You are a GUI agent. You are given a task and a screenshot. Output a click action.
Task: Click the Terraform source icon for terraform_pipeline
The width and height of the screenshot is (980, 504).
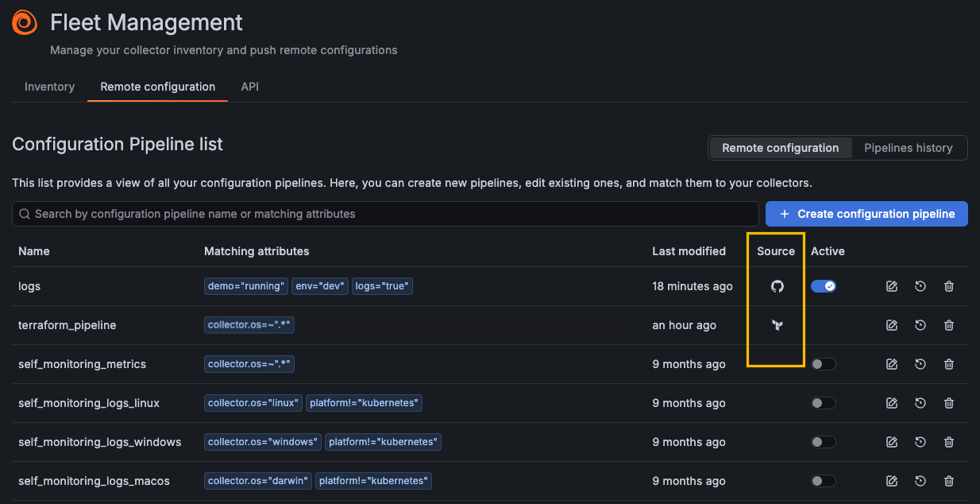[777, 325]
